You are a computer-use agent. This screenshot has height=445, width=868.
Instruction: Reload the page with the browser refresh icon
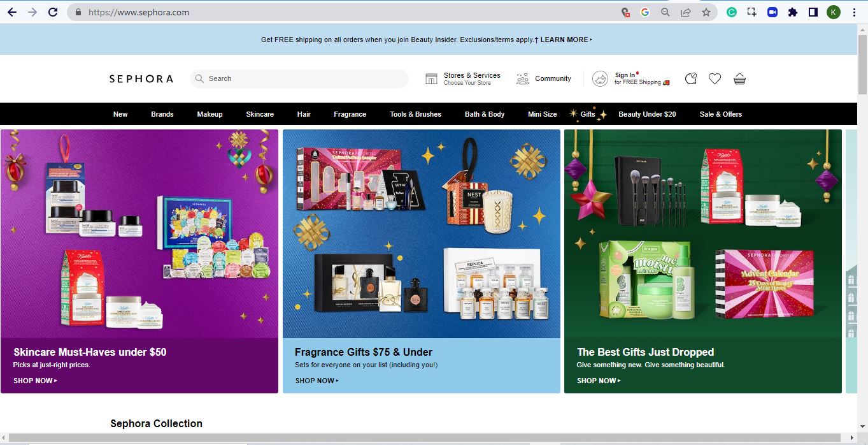click(x=53, y=12)
